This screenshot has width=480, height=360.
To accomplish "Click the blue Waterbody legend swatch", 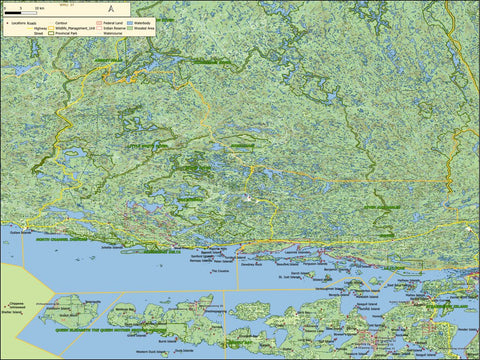I will pyautogui.click(x=130, y=23).
